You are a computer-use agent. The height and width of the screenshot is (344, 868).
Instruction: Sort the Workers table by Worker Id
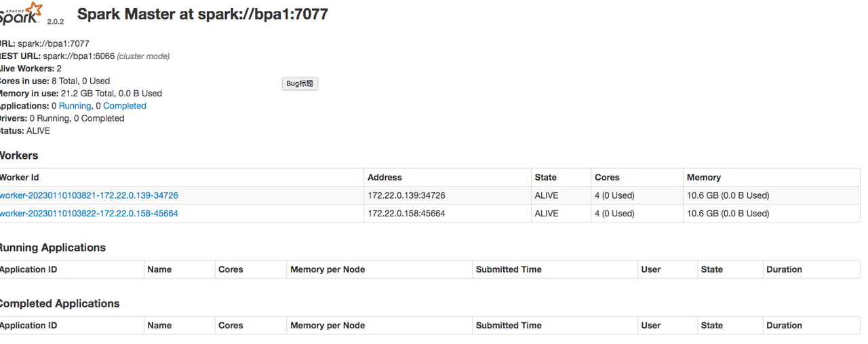[20, 177]
